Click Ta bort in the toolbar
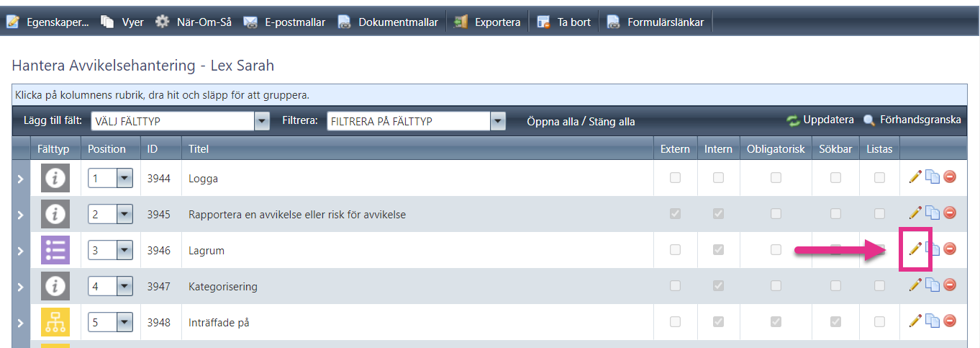 [x=563, y=22]
